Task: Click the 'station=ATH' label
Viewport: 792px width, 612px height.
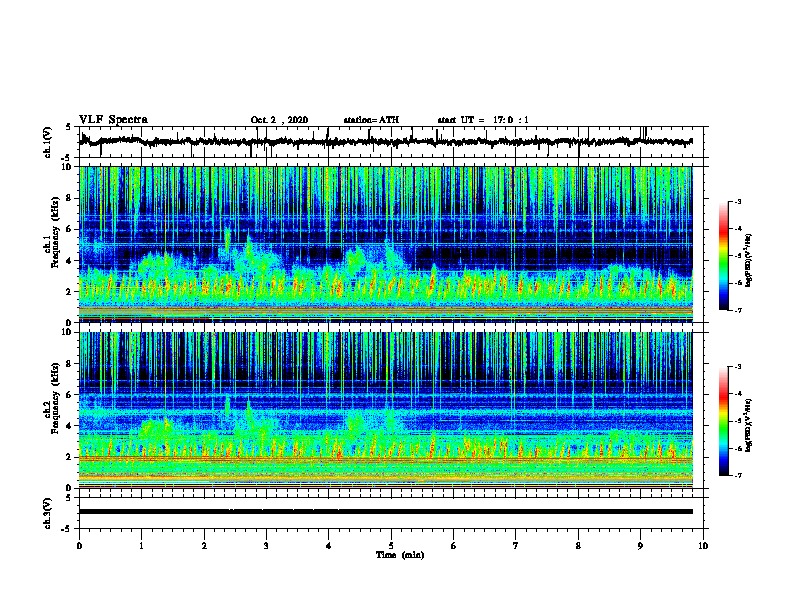Action: (371, 120)
